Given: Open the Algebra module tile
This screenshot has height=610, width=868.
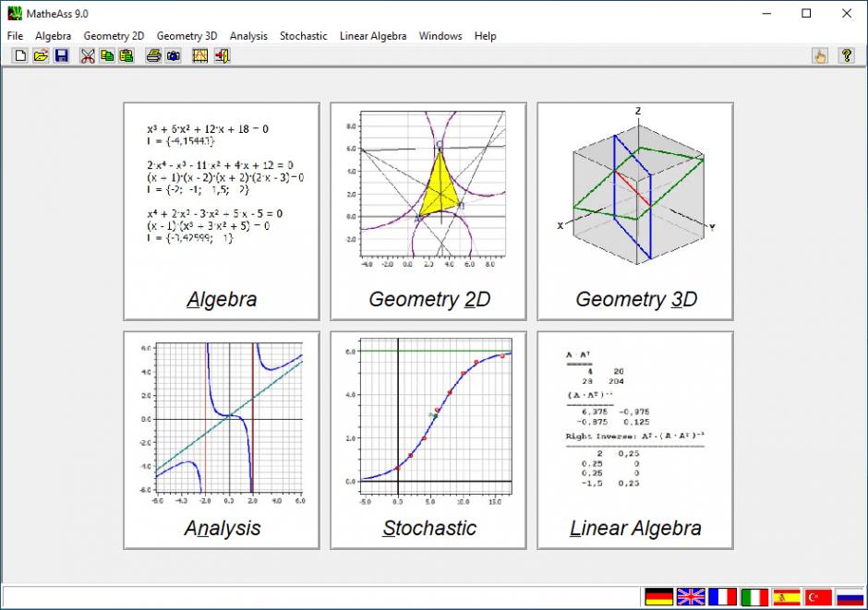Looking at the screenshot, I should click(222, 211).
